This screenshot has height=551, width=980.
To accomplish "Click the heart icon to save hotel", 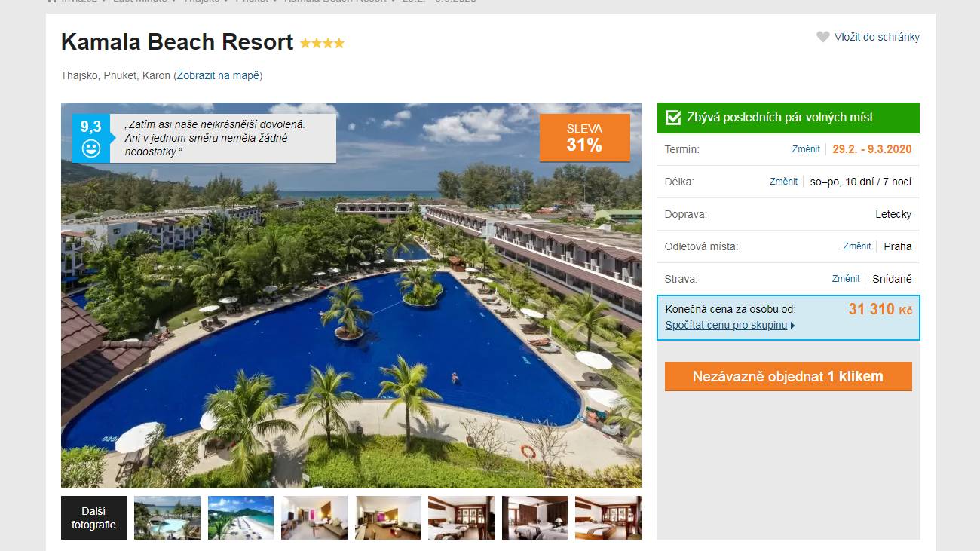I will (x=823, y=37).
